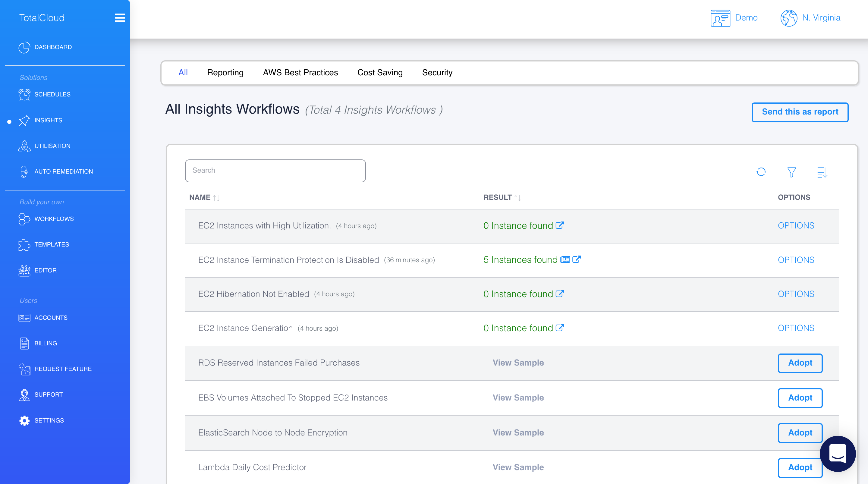Click 'EC2 Instance Generation' workflow name
The image size is (868, 484).
245,328
